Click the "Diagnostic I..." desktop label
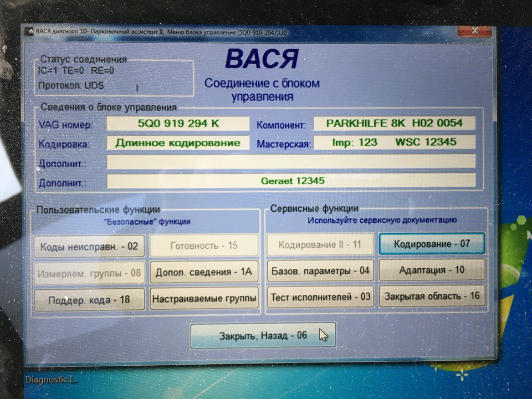Viewport: 532px width, 399px height. click(52, 379)
